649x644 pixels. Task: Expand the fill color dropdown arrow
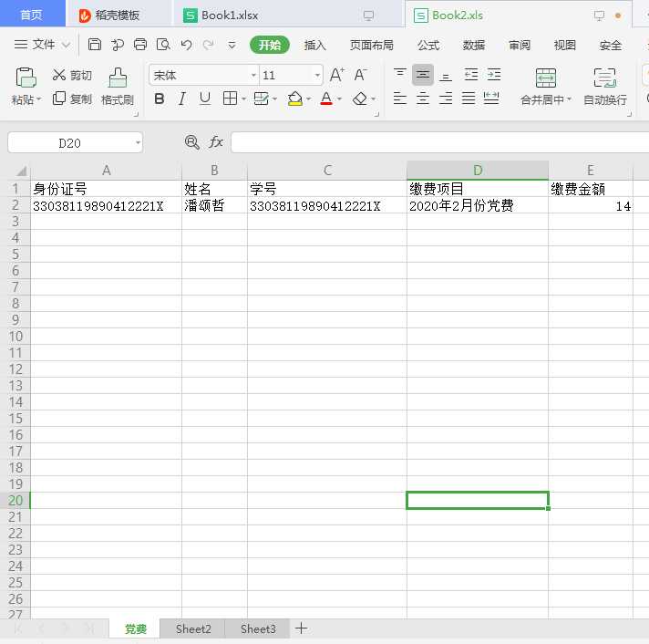[308, 99]
